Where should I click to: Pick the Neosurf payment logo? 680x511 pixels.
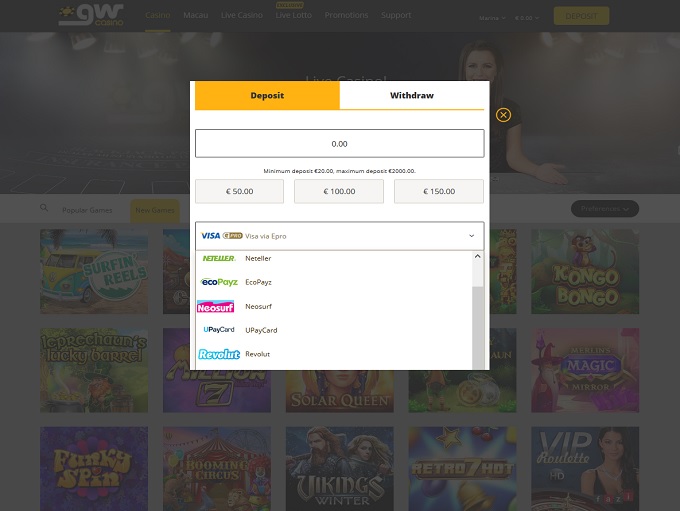(x=216, y=306)
